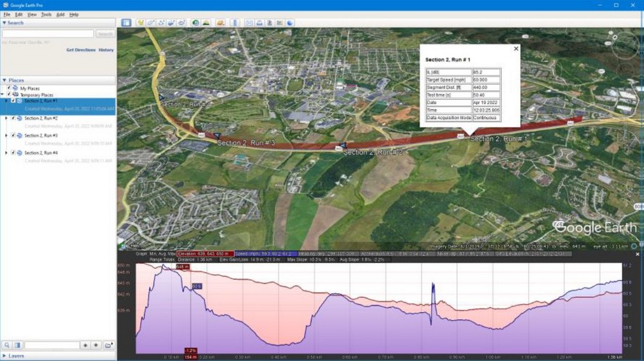Show sunlight across the landscape
This screenshot has width=644, height=361.
pos(206,23)
